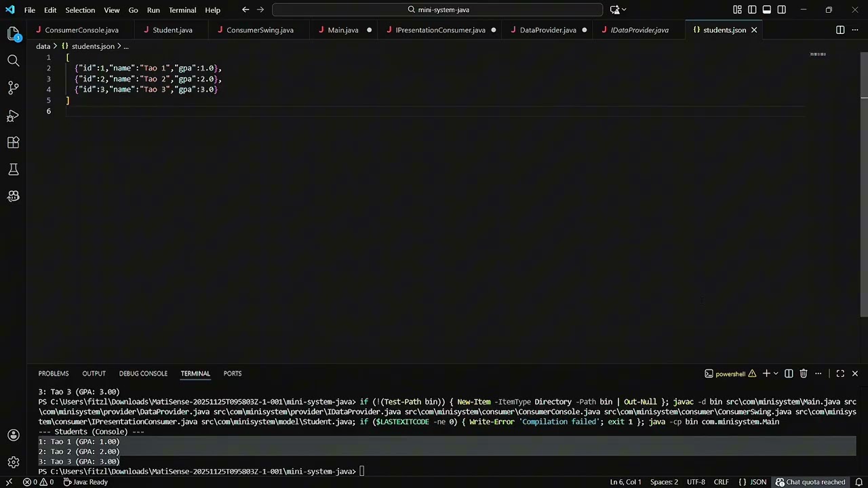This screenshot has width=868, height=488.
Task: Open the Selection menu
Action: pyautogui.click(x=80, y=10)
